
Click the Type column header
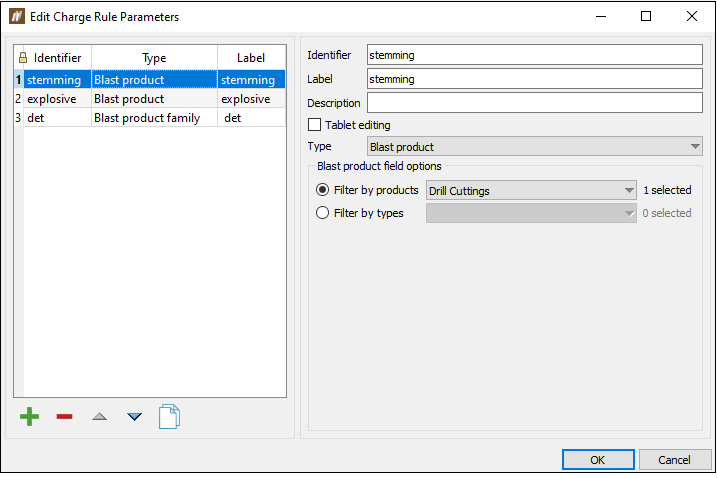[x=154, y=58]
